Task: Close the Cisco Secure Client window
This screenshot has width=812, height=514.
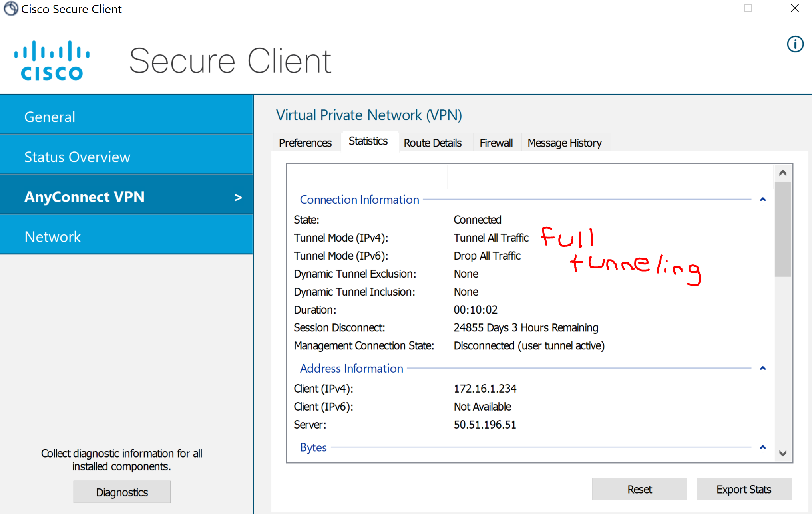Action: point(795,8)
